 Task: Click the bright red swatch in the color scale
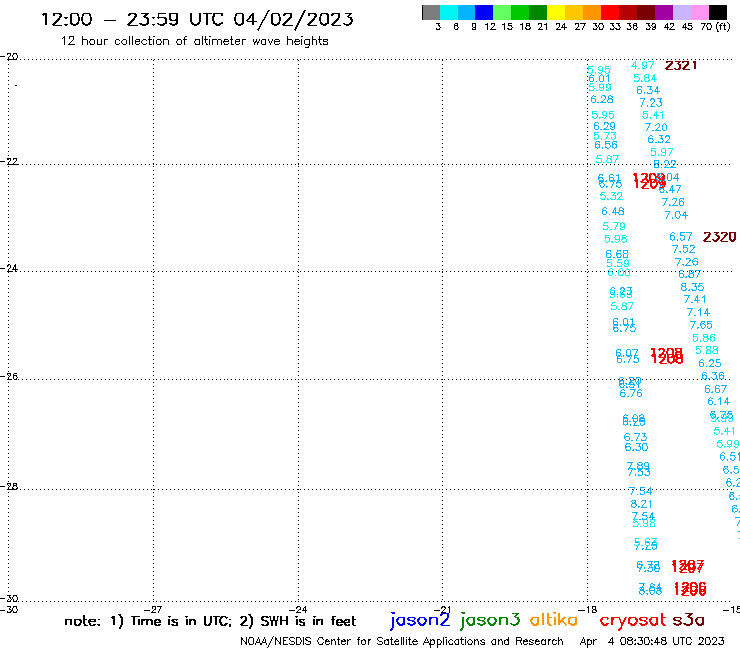(610, 12)
